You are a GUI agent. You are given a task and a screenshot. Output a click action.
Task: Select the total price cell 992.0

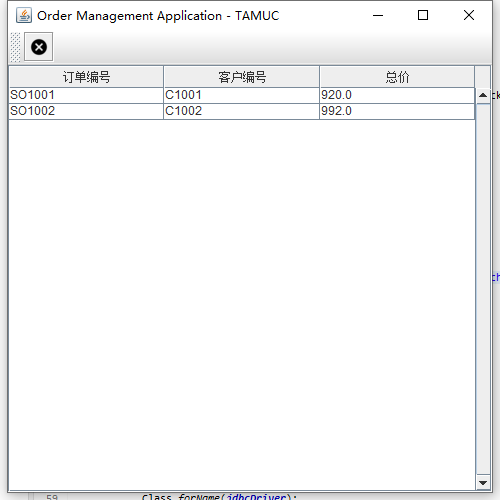(x=397, y=111)
